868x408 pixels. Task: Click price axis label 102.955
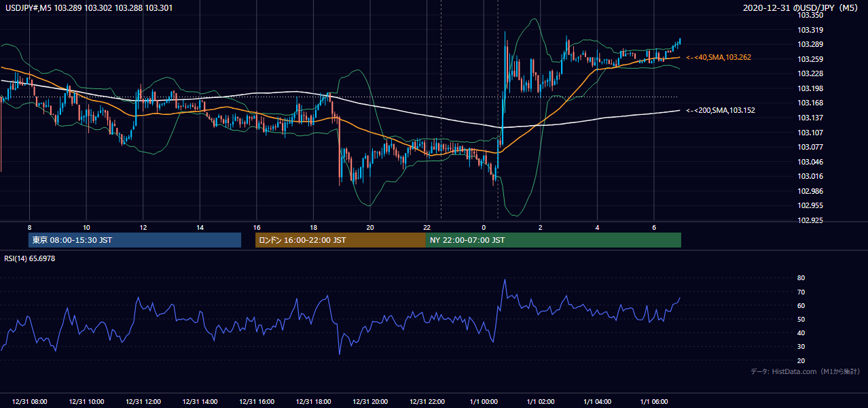(x=810, y=205)
